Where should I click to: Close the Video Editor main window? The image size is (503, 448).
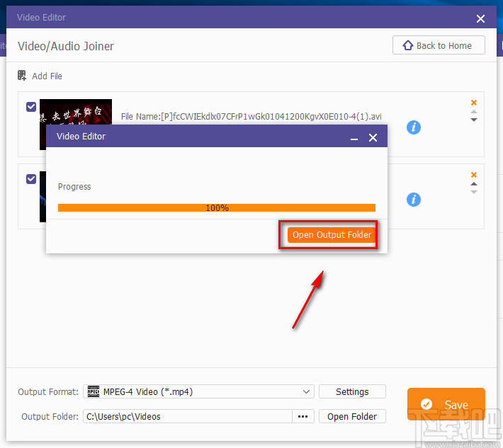click(x=480, y=18)
